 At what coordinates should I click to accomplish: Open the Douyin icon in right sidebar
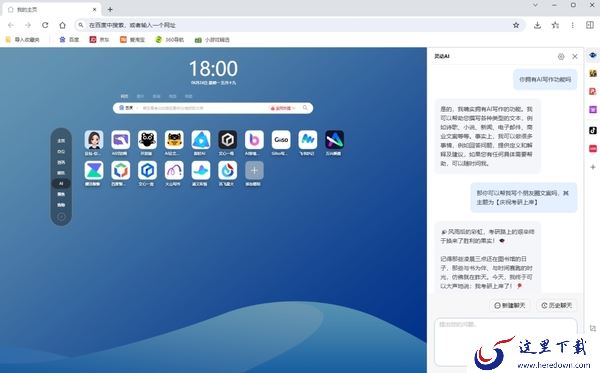coord(593,130)
